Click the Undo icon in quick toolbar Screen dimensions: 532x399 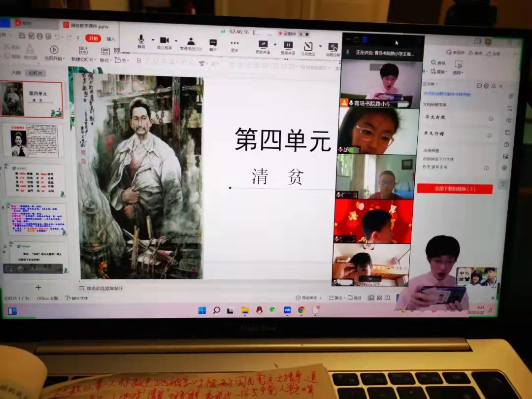tap(58, 36)
